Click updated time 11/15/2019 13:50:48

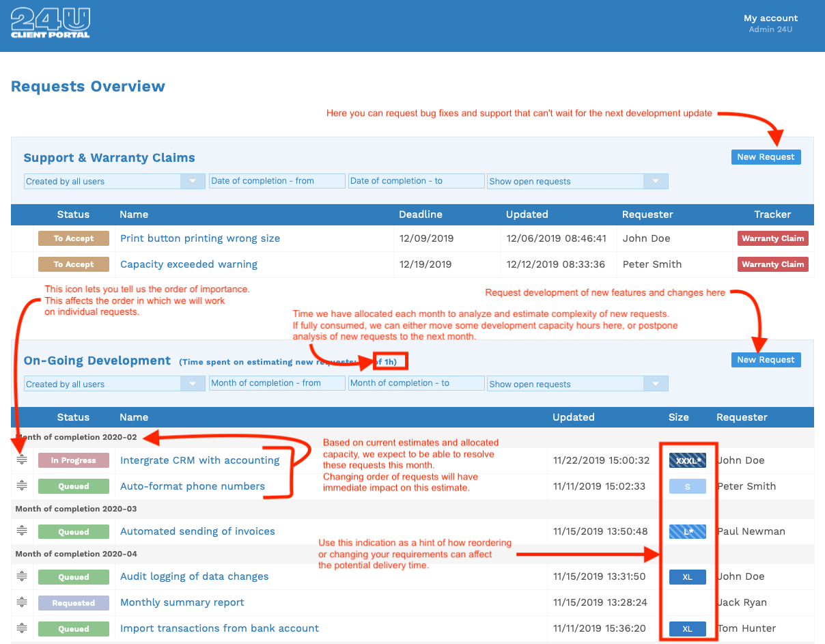[601, 531]
